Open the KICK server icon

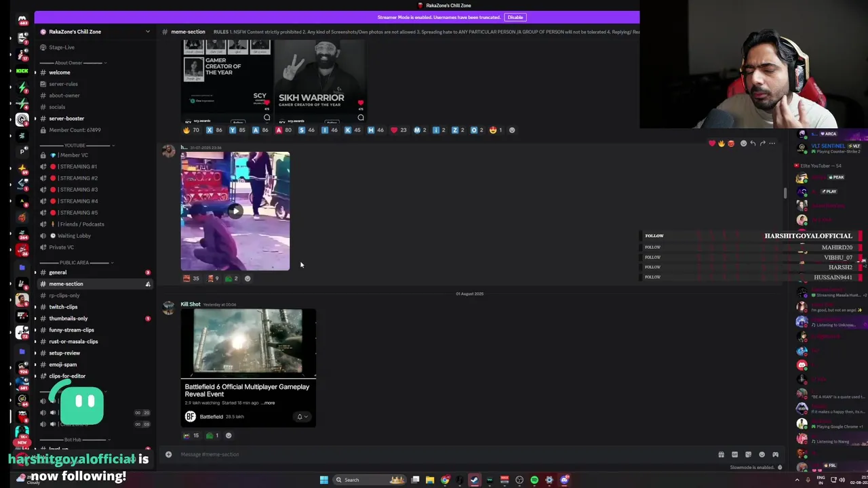point(22,70)
